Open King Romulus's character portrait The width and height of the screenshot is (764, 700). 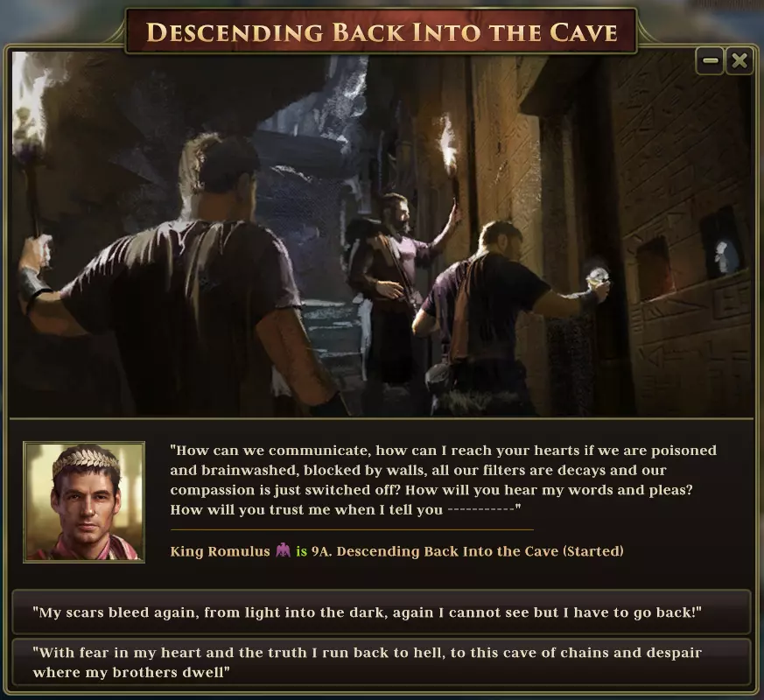tap(84, 501)
